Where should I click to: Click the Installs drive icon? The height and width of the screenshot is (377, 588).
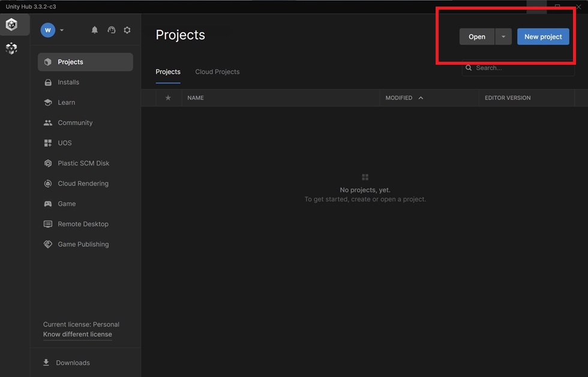(48, 83)
